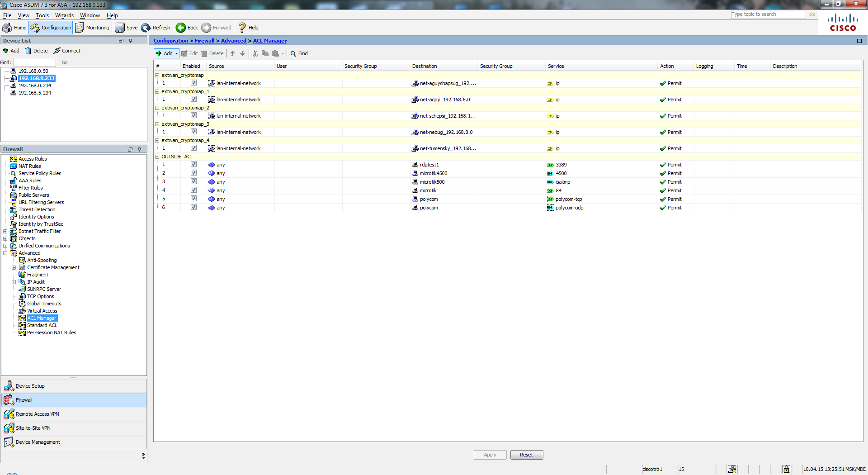The width and height of the screenshot is (868, 475).
Task: Select device 192.168.0.234 in list
Action: coord(34,85)
